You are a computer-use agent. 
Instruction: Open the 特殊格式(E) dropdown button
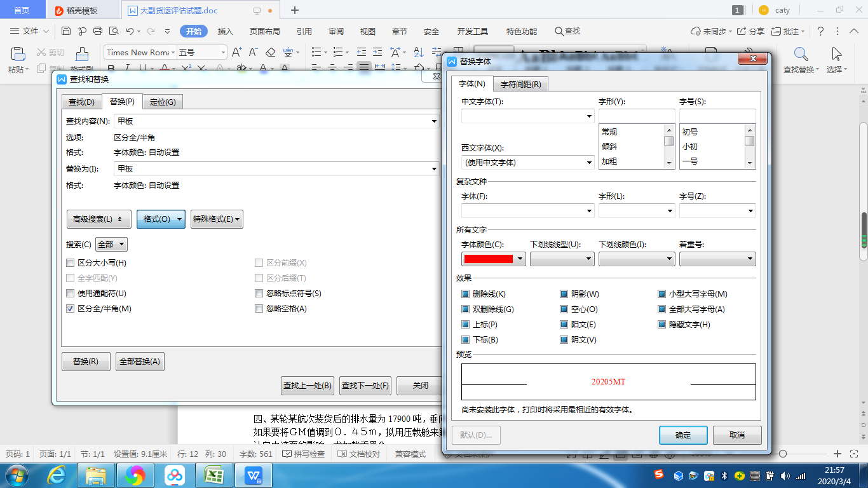click(x=217, y=219)
